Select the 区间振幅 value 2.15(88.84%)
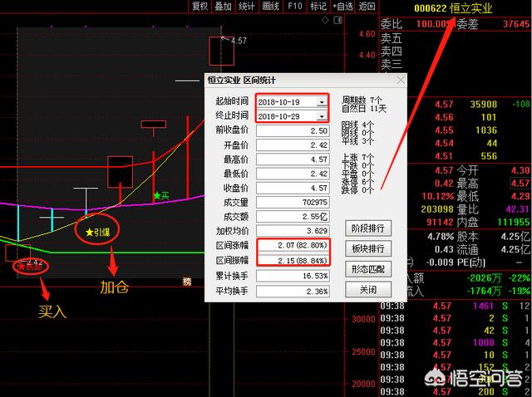Viewport: 532px width, 397px height. [293, 260]
